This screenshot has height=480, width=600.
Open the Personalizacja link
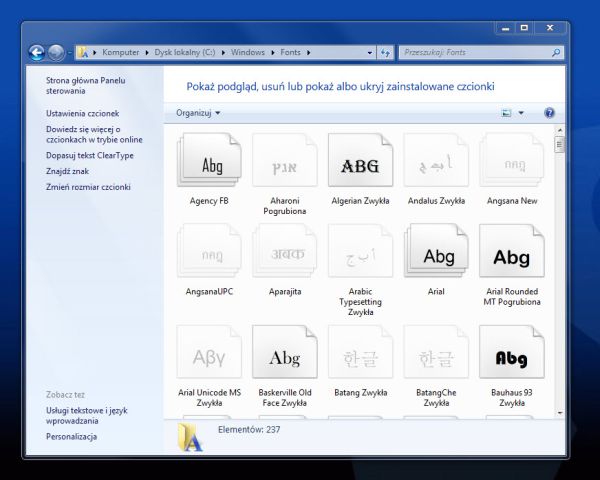click(x=72, y=437)
